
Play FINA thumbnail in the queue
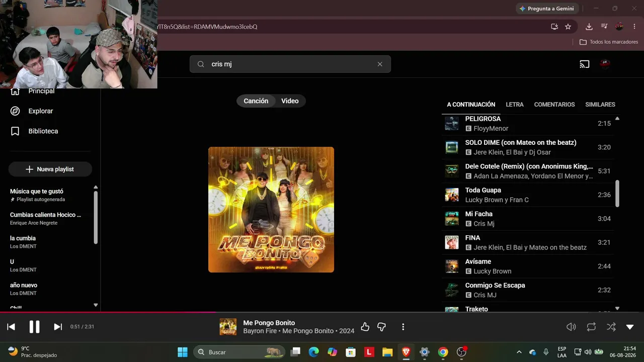pos(452,242)
